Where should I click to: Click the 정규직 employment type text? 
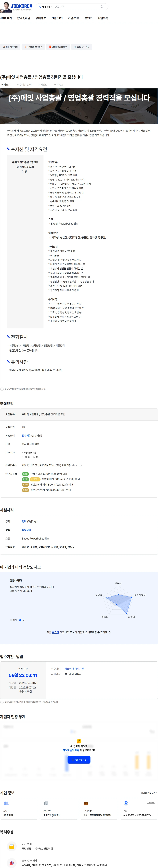pos(25,436)
